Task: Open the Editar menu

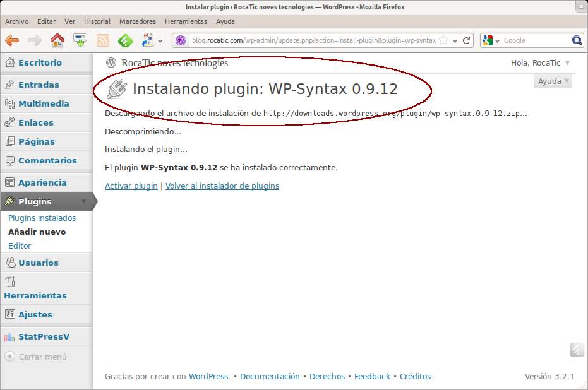Action: click(46, 21)
